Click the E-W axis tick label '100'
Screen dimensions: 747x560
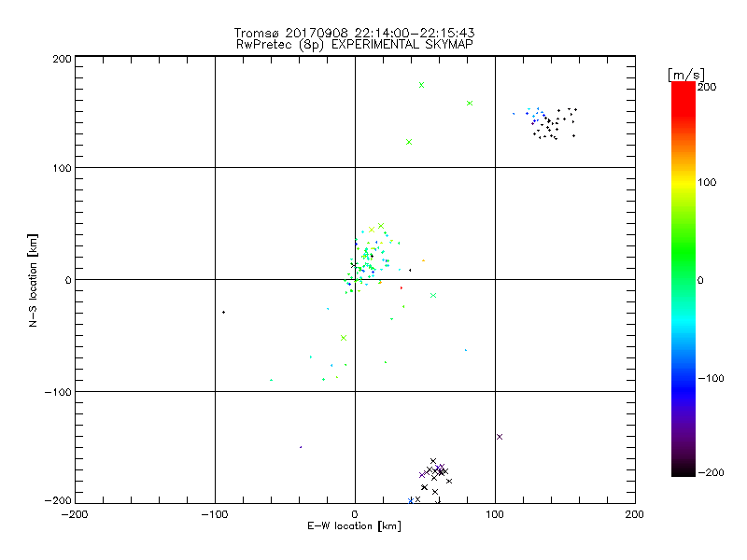coord(495,514)
